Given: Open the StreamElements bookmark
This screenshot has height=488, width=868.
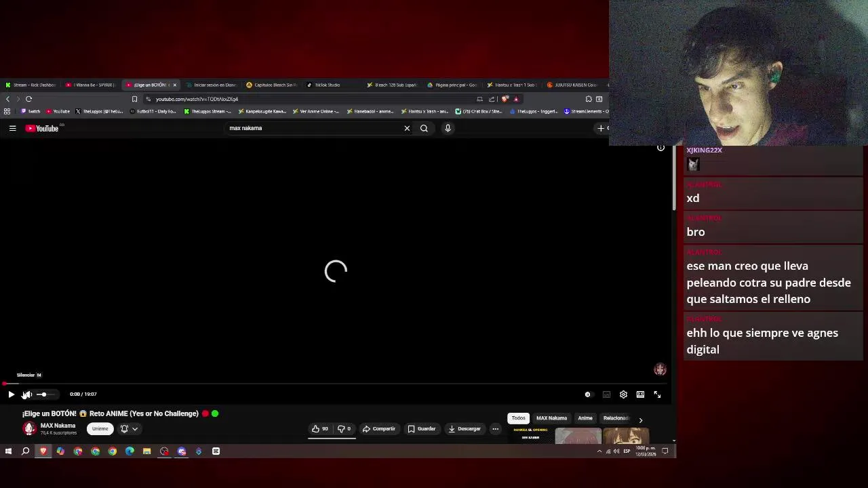Looking at the screenshot, I should pyautogui.click(x=587, y=111).
